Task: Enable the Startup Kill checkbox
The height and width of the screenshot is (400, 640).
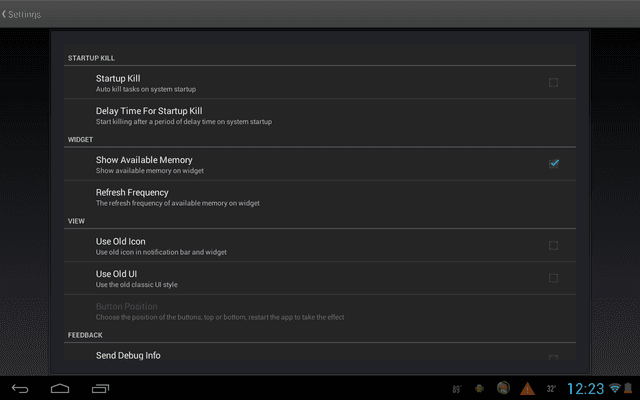Action: coord(553,82)
